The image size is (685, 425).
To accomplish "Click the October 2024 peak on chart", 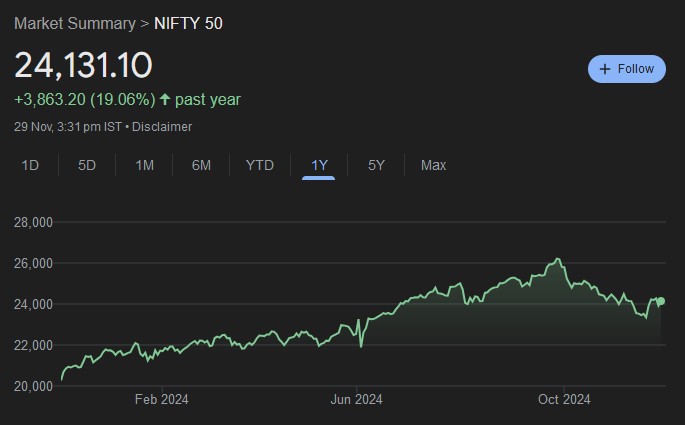I will [558, 260].
